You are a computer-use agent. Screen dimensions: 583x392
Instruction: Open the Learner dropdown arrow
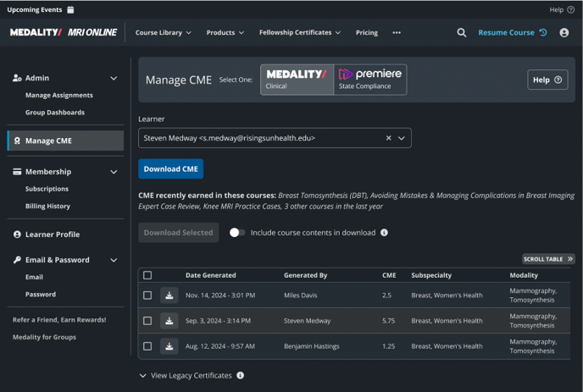[402, 138]
